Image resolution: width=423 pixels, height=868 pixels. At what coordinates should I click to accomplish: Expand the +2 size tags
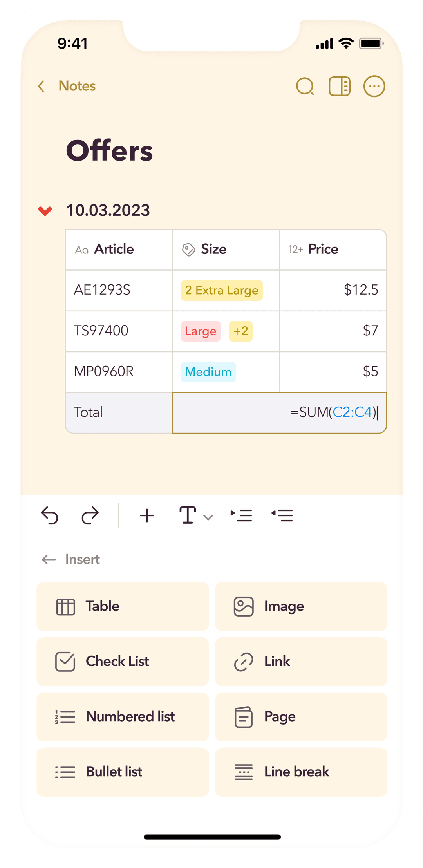coord(241,331)
